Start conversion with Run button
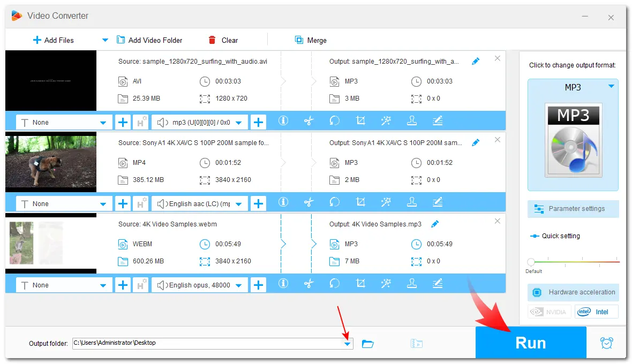632x364 pixels. point(531,343)
